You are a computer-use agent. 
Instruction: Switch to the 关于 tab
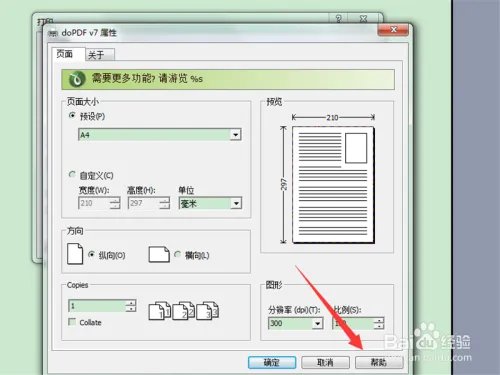tap(100, 55)
